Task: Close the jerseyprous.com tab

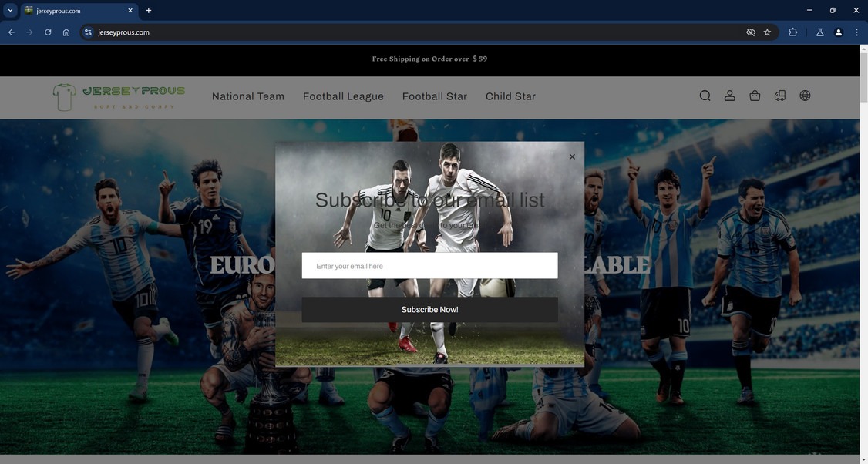Action: 130,11
